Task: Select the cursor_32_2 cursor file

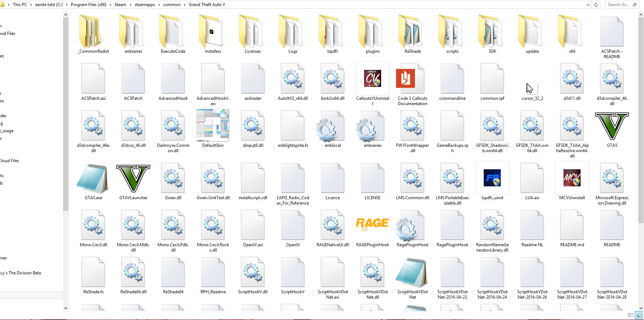Action: coord(531,88)
